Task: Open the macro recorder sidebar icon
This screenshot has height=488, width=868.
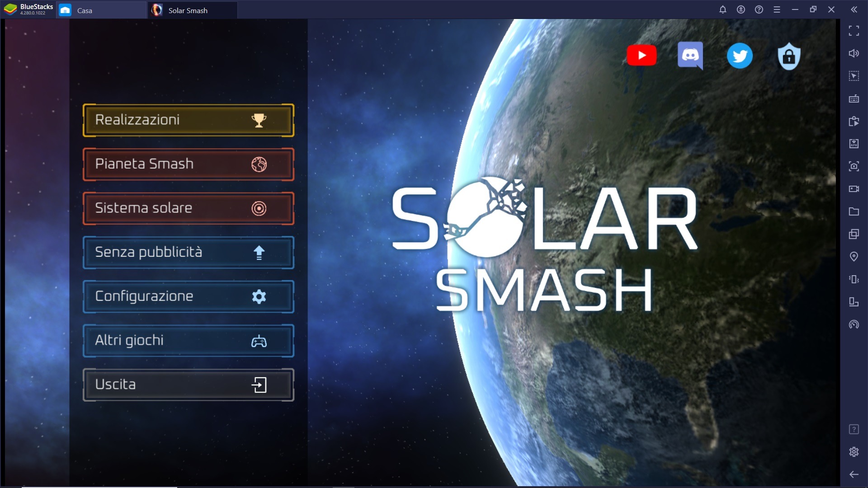Action: (x=854, y=121)
